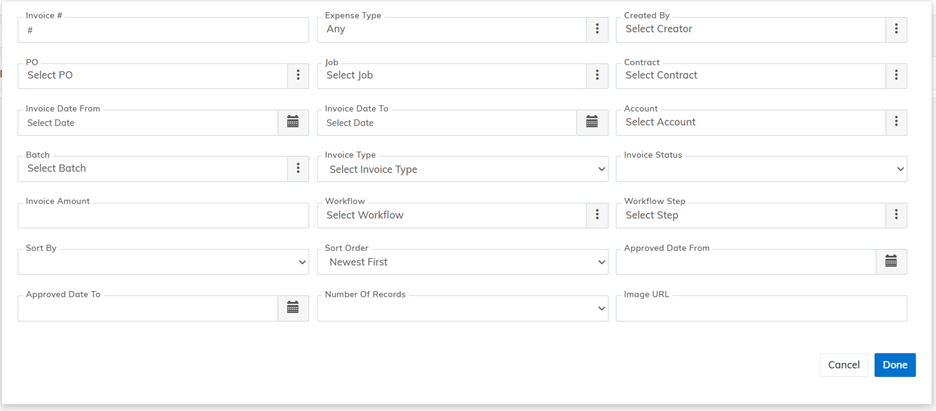Open the Sort Order dropdown showing Newest First
The width and height of the screenshot is (936, 411).
463,262
